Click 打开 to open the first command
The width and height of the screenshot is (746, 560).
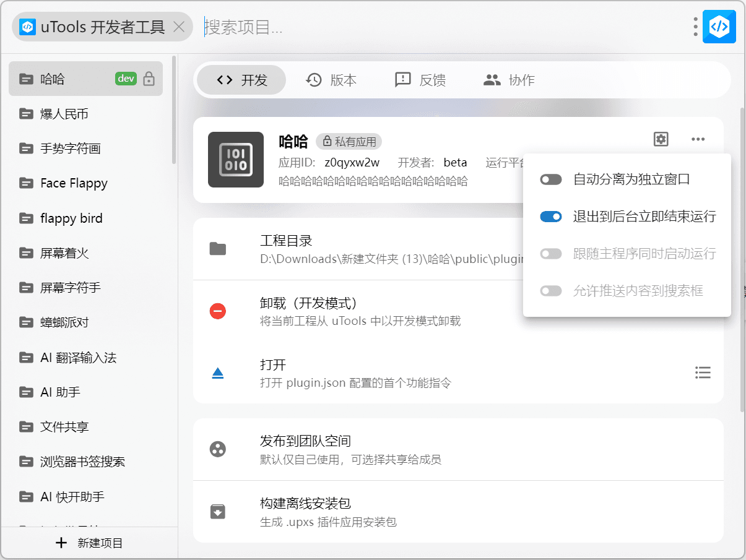tap(458, 373)
